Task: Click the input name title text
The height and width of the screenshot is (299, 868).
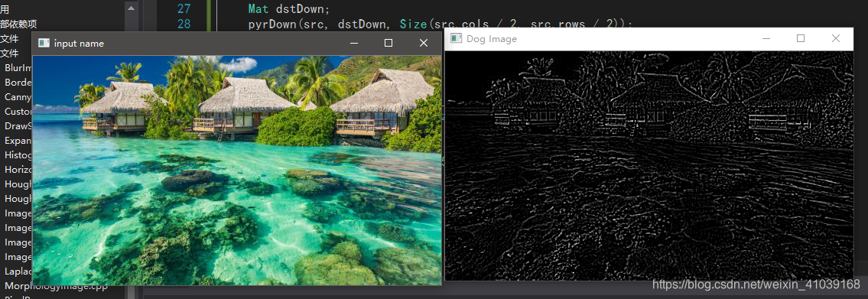Action: (x=79, y=43)
